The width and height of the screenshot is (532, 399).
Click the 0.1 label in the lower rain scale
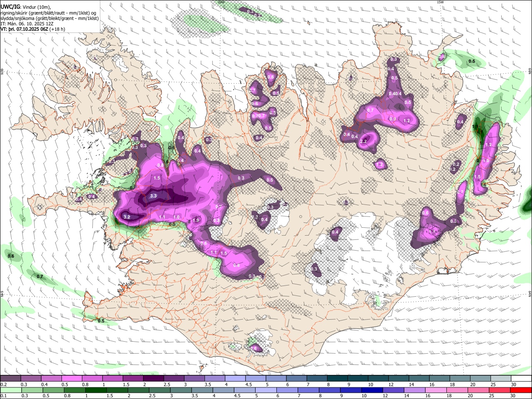(4, 396)
